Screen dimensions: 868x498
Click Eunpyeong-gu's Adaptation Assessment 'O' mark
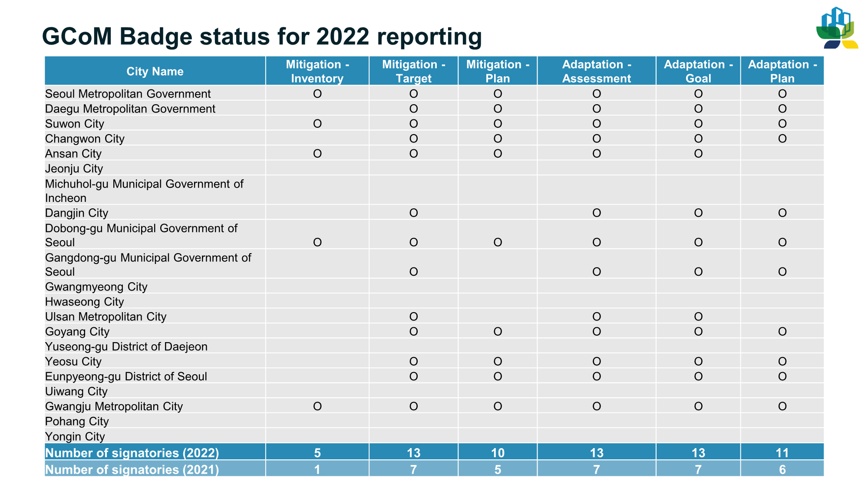(x=597, y=376)
